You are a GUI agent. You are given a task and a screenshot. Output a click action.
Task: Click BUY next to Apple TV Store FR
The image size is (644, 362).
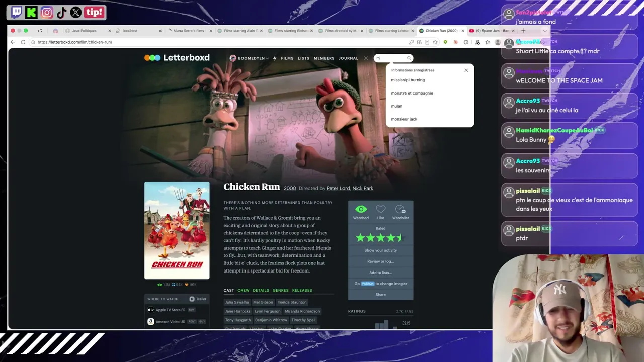(192, 310)
